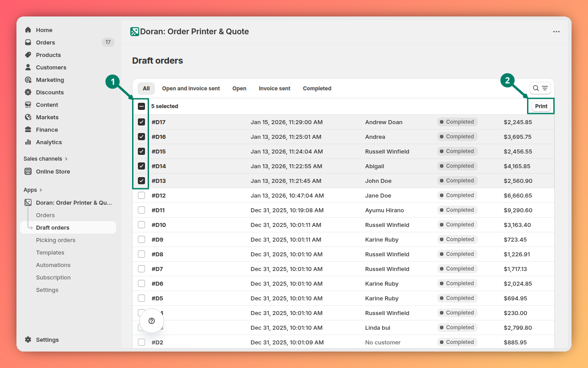Viewport: 588px width, 368px height.
Task: Check the checkbox for draft order #D12
Action: click(x=141, y=195)
